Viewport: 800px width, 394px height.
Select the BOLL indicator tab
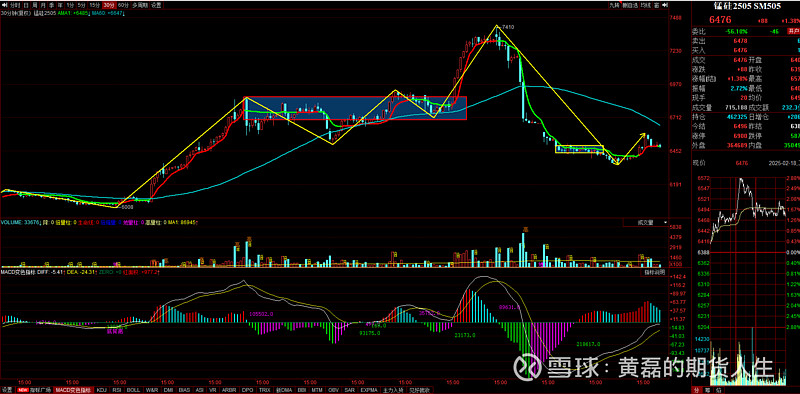pos(133,390)
